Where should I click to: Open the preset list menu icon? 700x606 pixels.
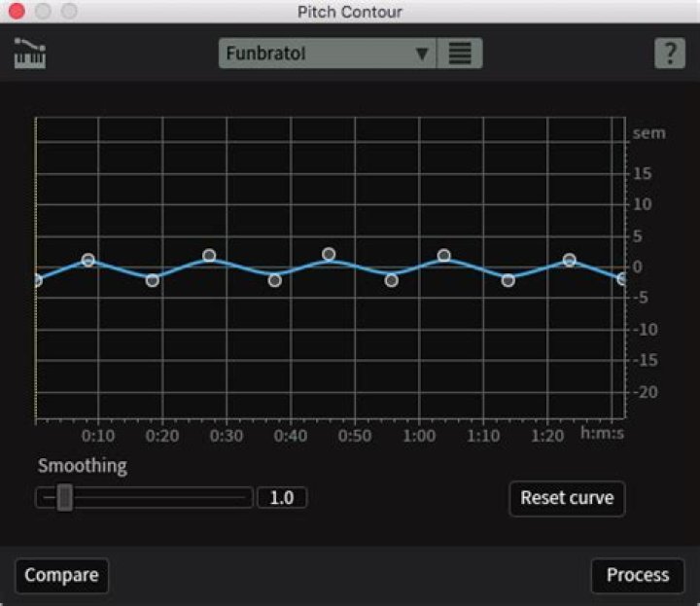[460, 53]
